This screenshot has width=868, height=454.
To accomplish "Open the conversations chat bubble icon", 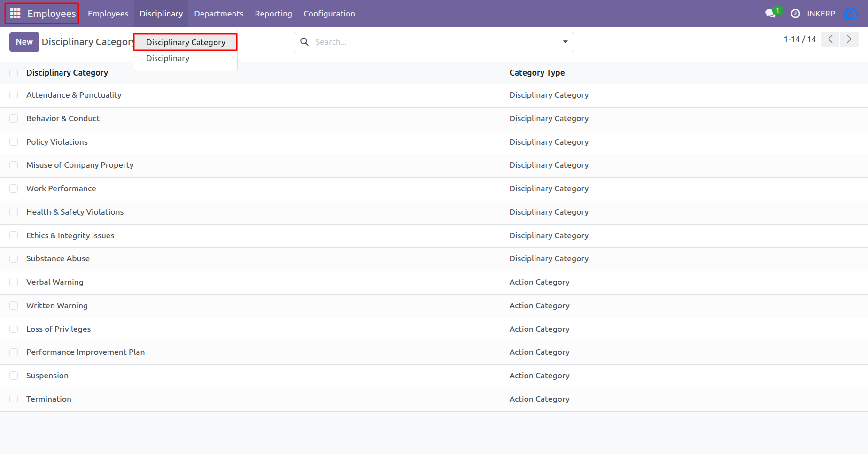I will coord(770,14).
